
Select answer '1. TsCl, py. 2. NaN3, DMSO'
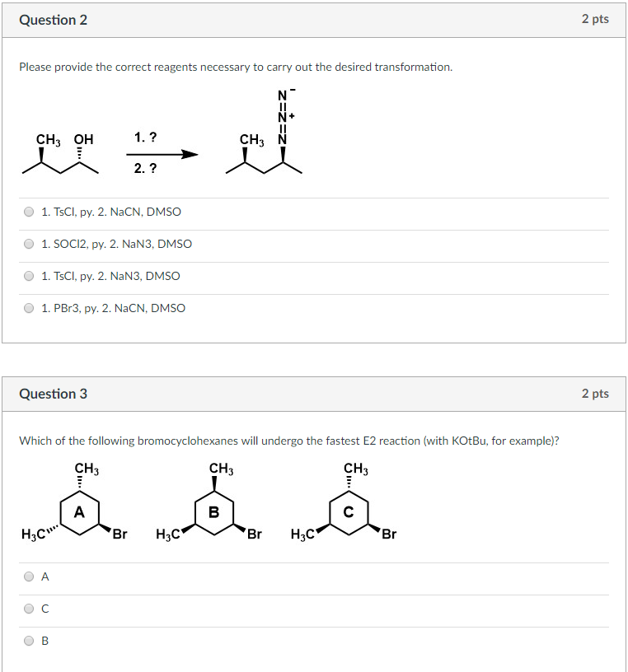[29, 276]
